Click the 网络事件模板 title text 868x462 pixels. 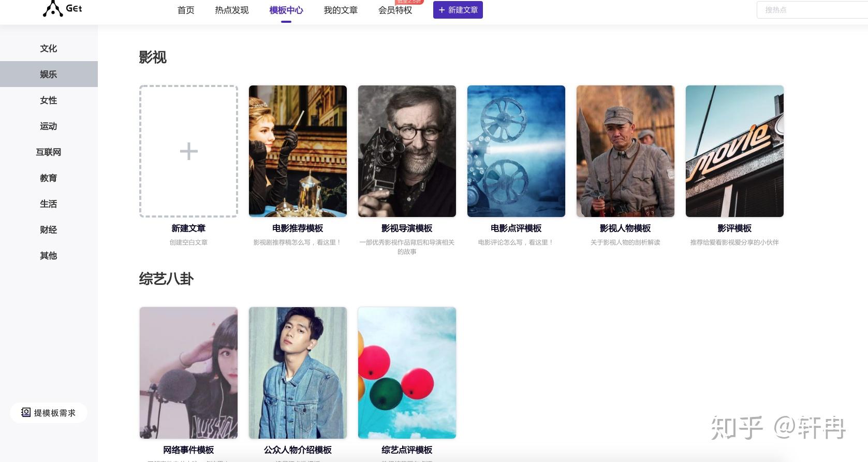click(188, 450)
